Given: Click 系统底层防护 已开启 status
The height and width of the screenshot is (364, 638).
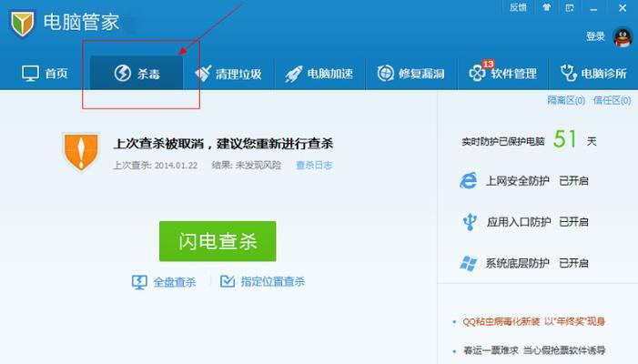Looking at the screenshot, I should [x=573, y=263].
